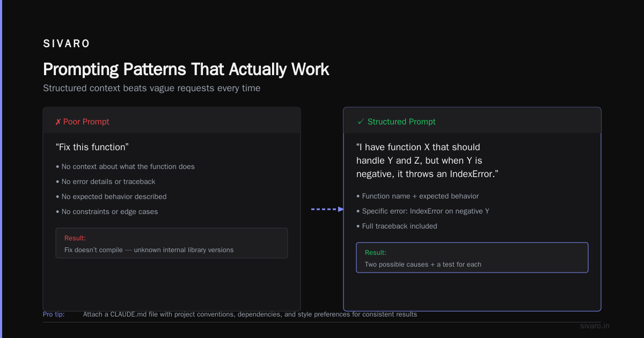Click the green checkmark before Structured Prompt
Image resolution: width=644 pixels, height=338 pixels.
(361, 122)
